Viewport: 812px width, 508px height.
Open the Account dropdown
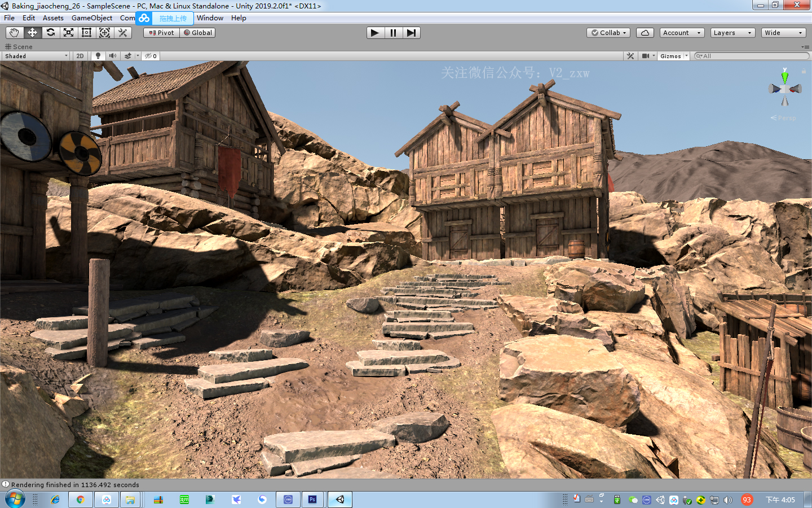[682, 33]
